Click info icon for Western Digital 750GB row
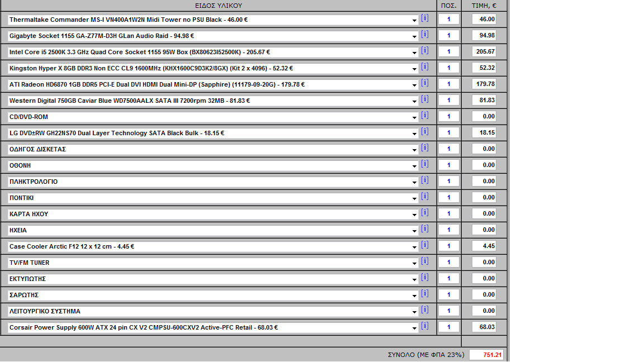 (x=425, y=99)
